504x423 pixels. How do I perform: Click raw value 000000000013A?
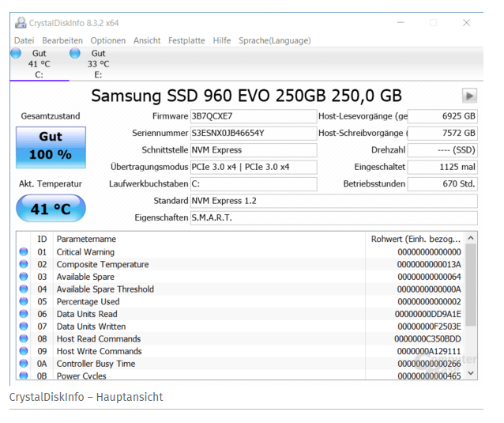tap(429, 264)
